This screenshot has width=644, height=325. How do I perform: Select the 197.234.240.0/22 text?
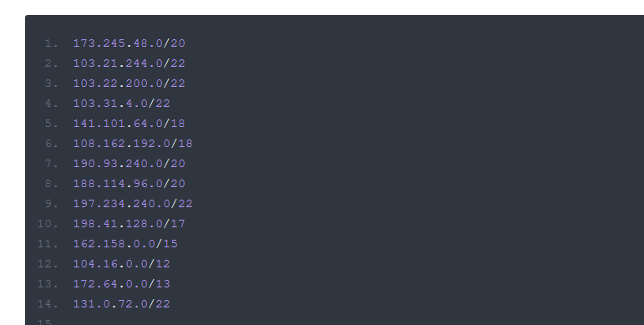(x=133, y=204)
